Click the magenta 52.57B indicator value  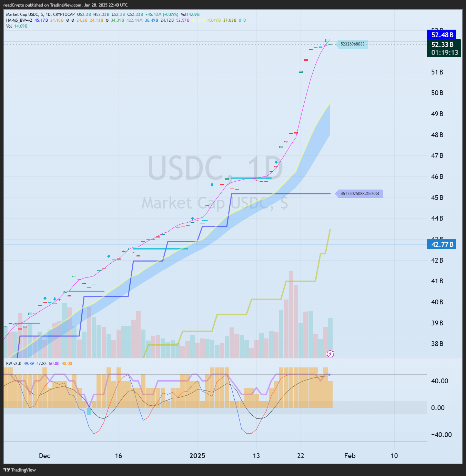(x=183, y=20)
